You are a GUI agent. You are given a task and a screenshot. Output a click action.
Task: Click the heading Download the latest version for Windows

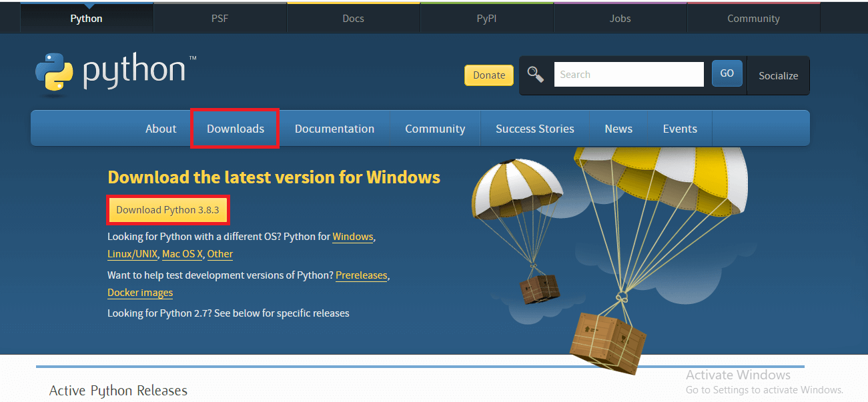coord(274,177)
